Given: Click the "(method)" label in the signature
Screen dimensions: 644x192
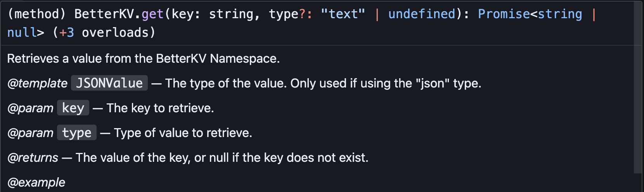Looking at the screenshot, I should point(37,14).
